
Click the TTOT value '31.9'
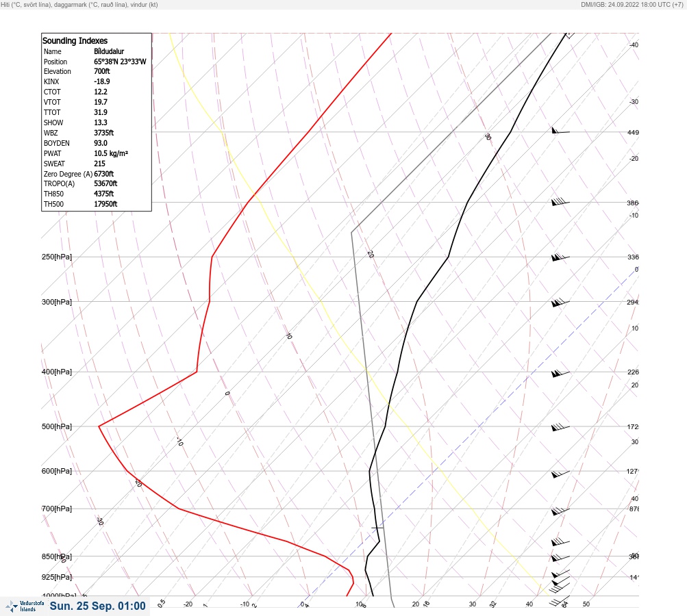pos(101,112)
